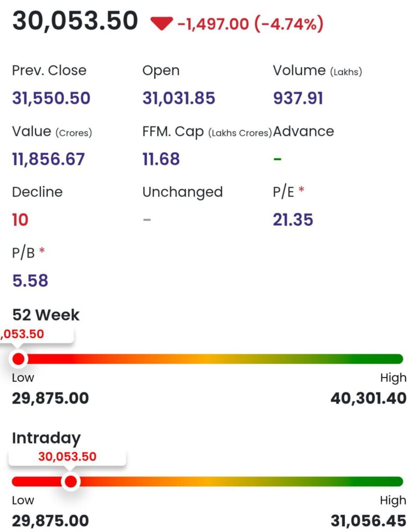Click the red down-arrow icon beside the price change
The height and width of the screenshot is (532, 415).
(161, 23)
